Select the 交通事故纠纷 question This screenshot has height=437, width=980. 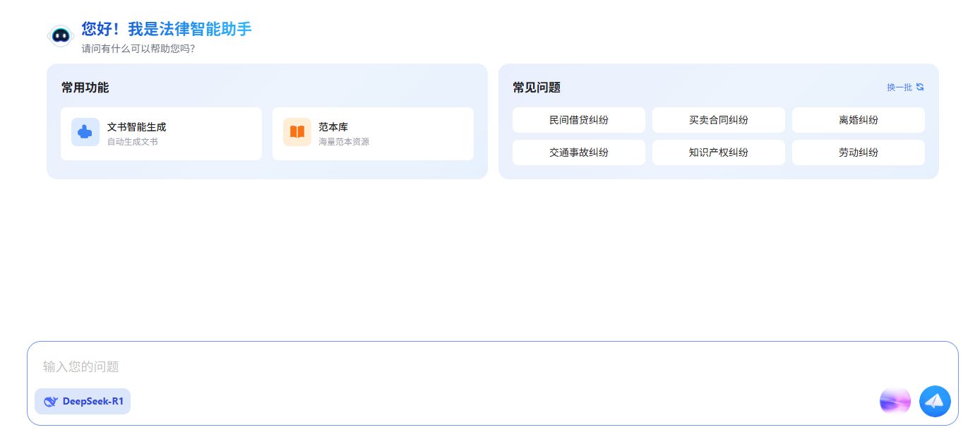coord(578,152)
